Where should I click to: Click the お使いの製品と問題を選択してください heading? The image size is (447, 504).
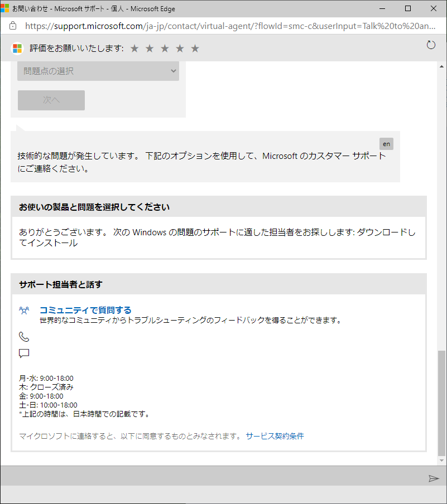[94, 207]
